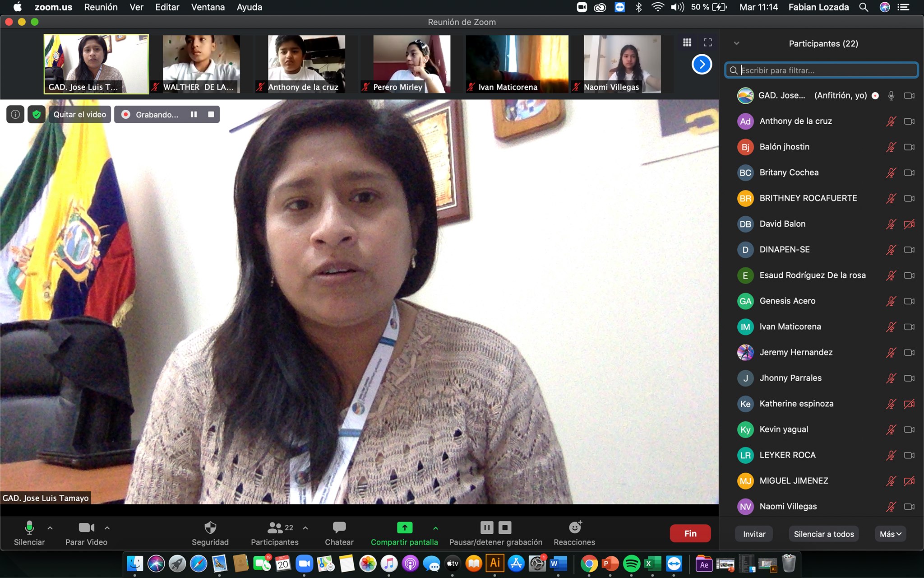This screenshot has height=578, width=924.
Task: Open the Seguridad shield icon
Action: click(x=210, y=528)
